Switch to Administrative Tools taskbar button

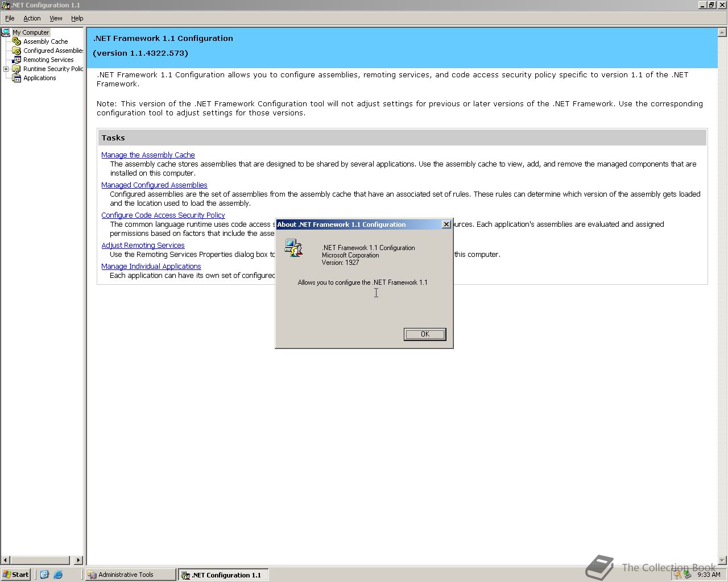(x=131, y=575)
